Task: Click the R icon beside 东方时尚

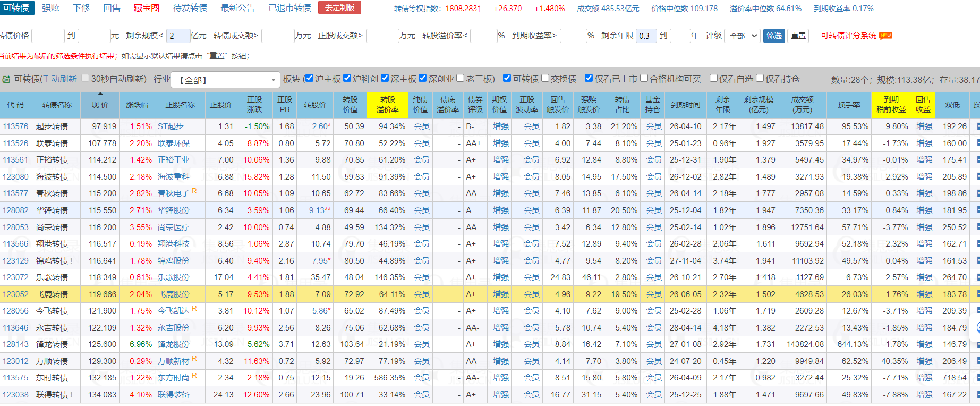Action: click(x=194, y=375)
